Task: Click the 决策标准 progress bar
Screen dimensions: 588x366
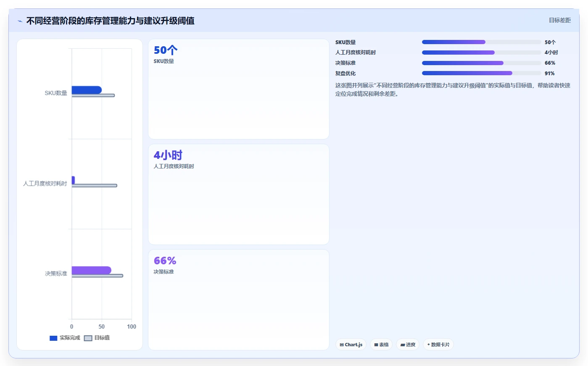Action: pos(482,63)
